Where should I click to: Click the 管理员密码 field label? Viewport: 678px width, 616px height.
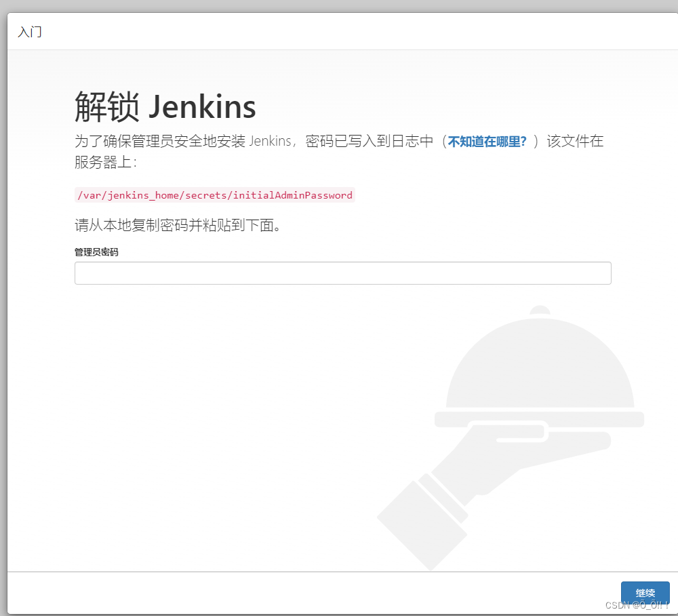pyautogui.click(x=96, y=252)
